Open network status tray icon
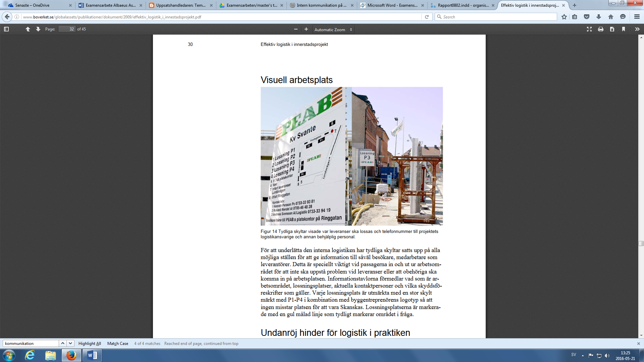Viewport: 644px width, 362px height. point(599,356)
